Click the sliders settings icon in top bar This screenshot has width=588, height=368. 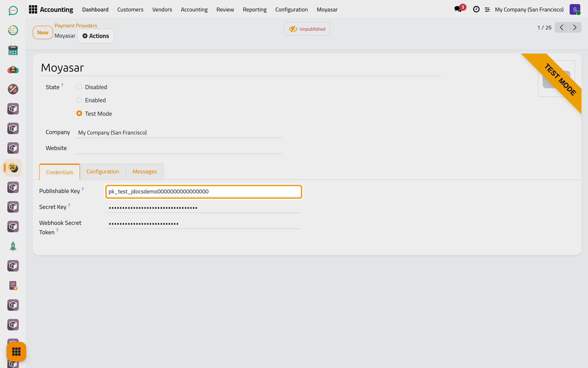tap(487, 10)
